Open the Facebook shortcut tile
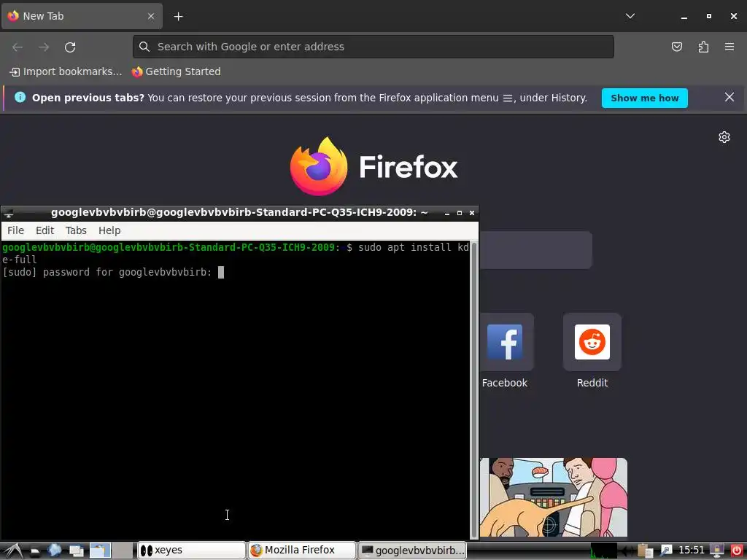 point(505,342)
